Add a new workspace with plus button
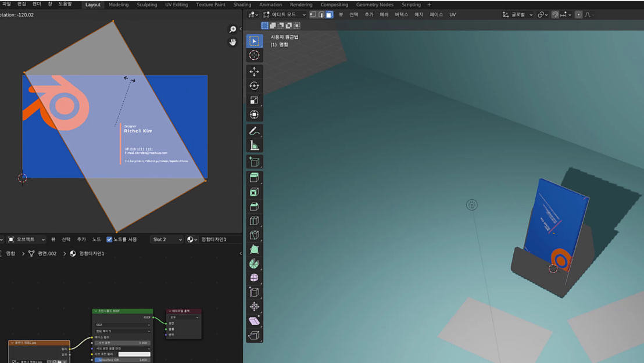644x363 pixels. point(429,5)
